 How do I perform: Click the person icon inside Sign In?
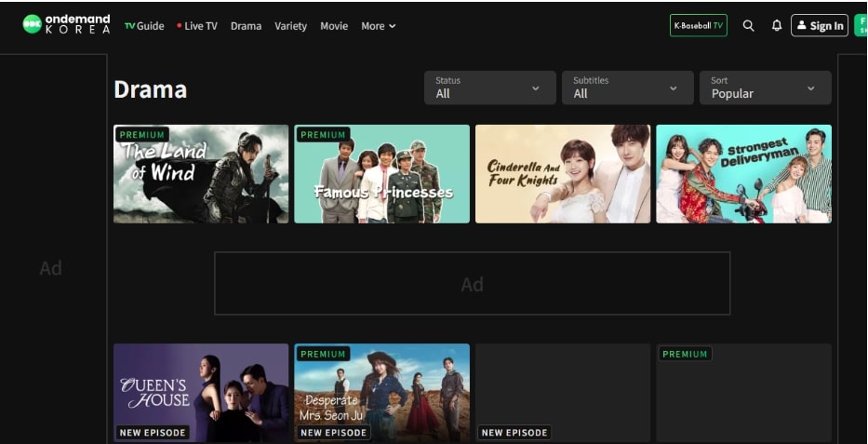pyautogui.click(x=802, y=25)
